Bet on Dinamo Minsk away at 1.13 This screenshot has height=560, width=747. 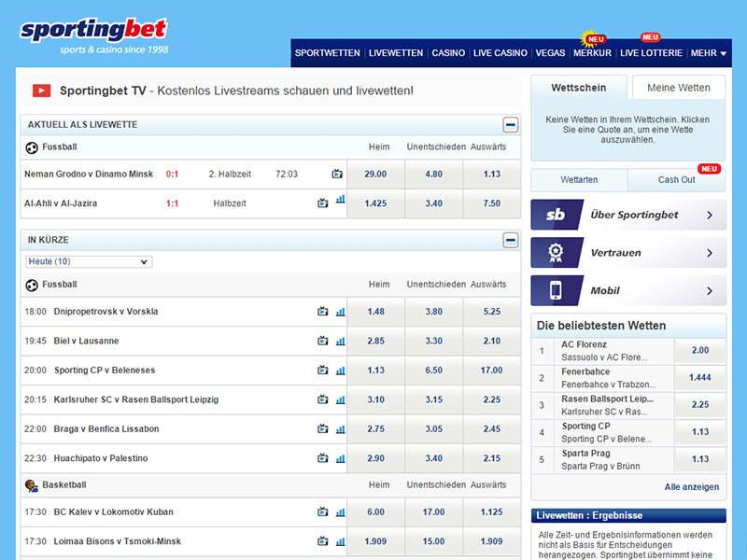tap(492, 175)
